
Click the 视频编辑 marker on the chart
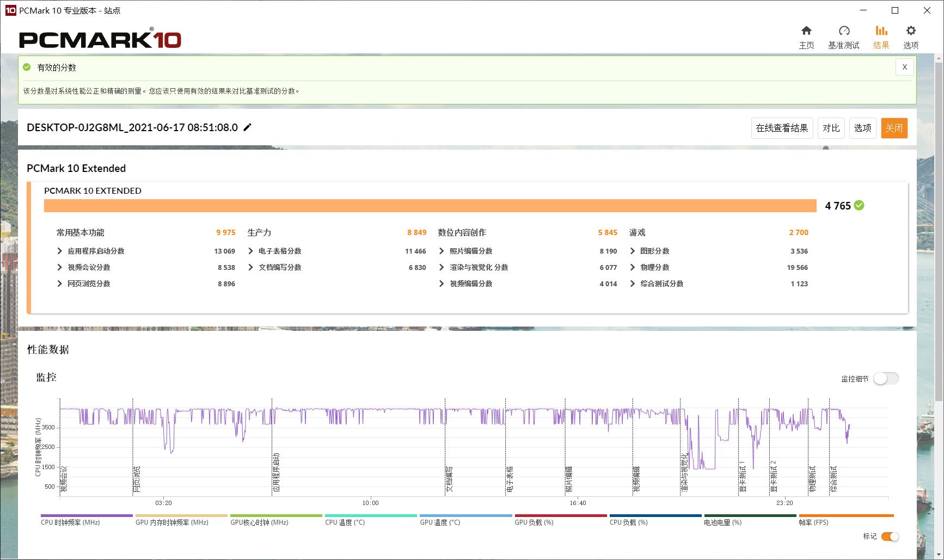pos(636,479)
